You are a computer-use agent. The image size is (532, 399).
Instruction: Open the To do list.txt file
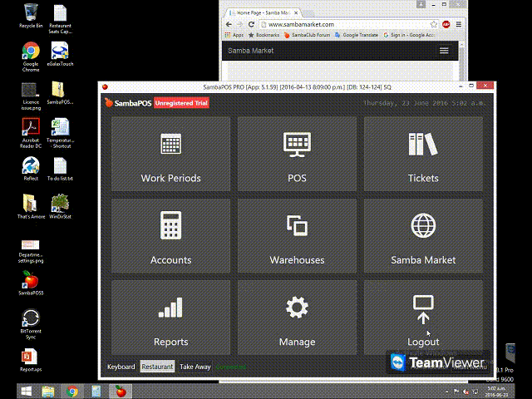(60, 169)
